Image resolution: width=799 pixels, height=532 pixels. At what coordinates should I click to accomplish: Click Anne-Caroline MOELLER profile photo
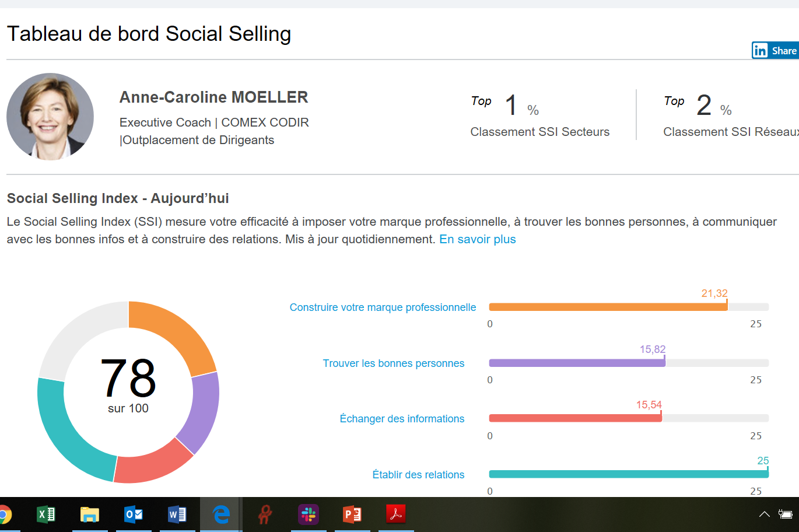click(50, 117)
